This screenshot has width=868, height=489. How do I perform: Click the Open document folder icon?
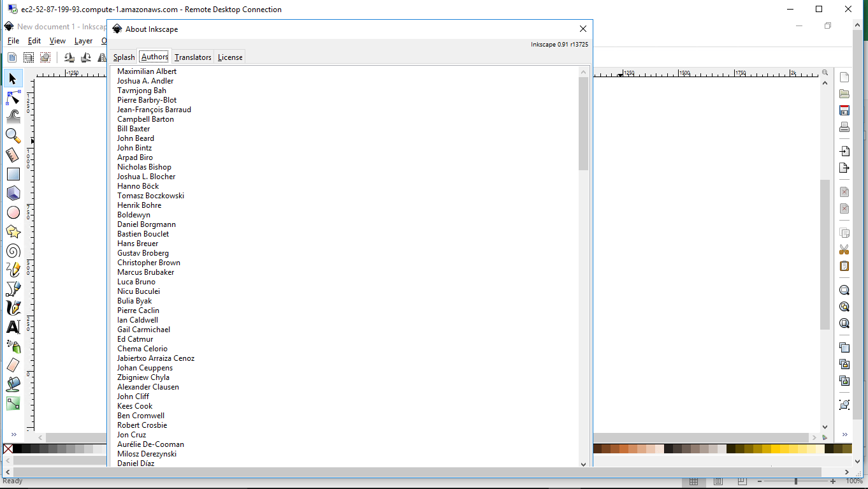844,94
